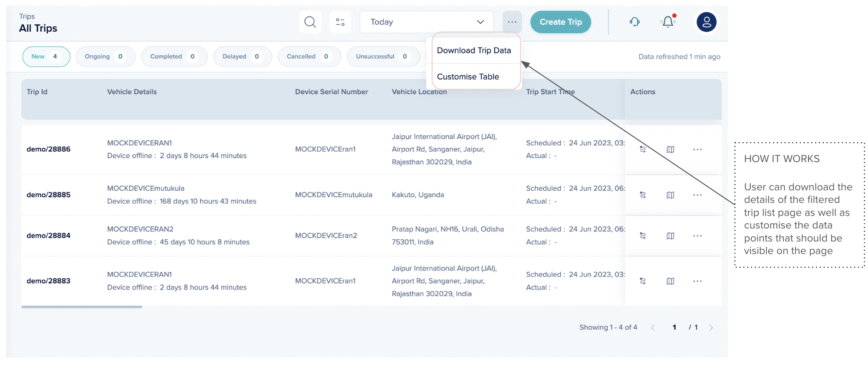
Task: Open the notifications bell
Action: click(x=668, y=22)
